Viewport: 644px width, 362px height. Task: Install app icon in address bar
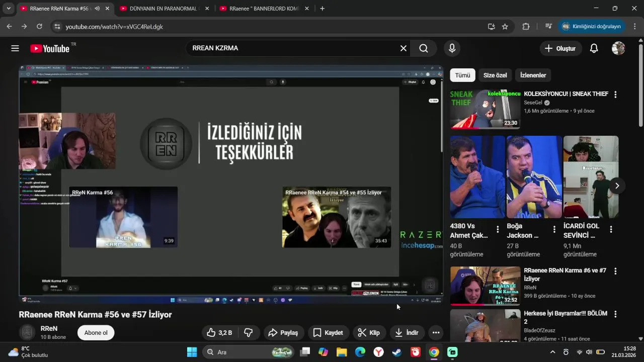click(x=491, y=27)
